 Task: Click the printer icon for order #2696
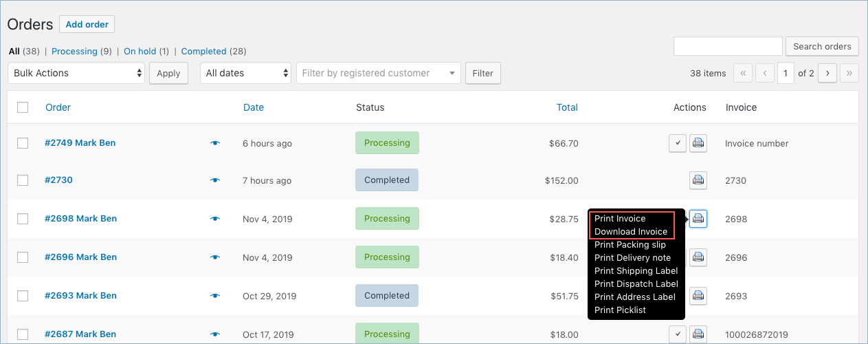click(698, 257)
